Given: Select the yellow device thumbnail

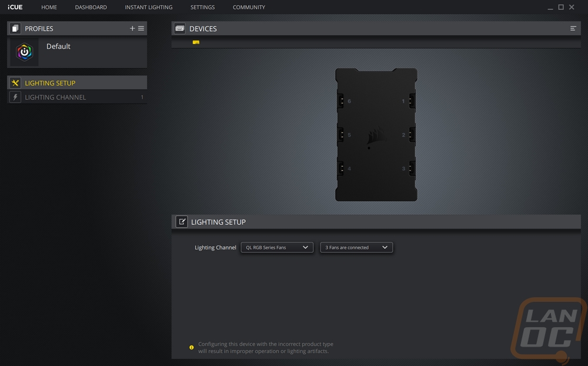Looking at the screenshot, I should point(196,42).
